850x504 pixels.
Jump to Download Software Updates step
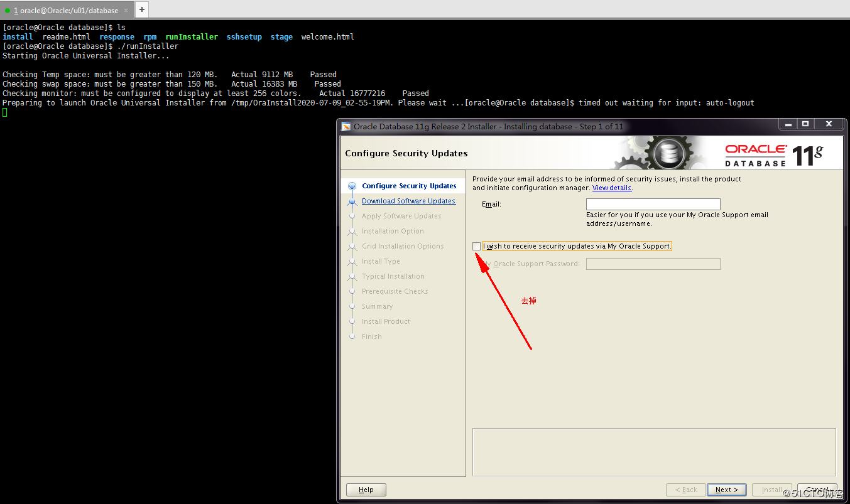coord(408,201)
